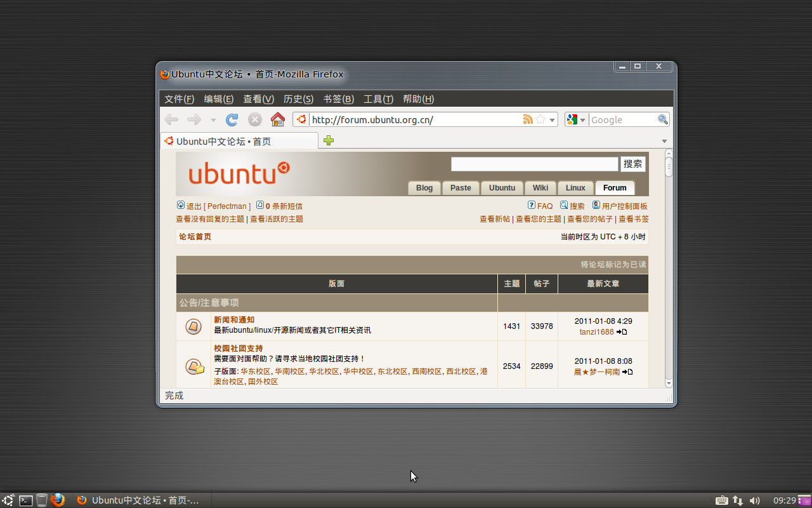The image size is (812, 508).
Task: Click the 晨★梦一柯南 username link
Action: click(597, 372)
